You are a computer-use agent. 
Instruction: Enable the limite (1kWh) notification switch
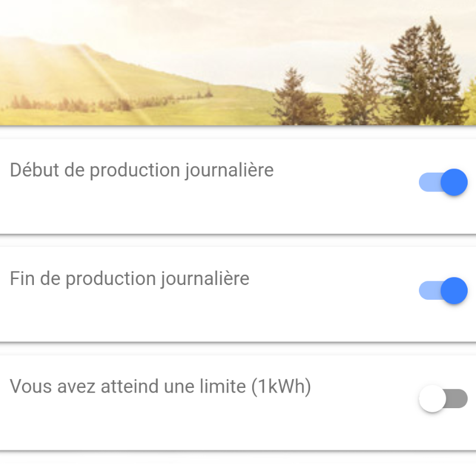[x=443, y=399]
